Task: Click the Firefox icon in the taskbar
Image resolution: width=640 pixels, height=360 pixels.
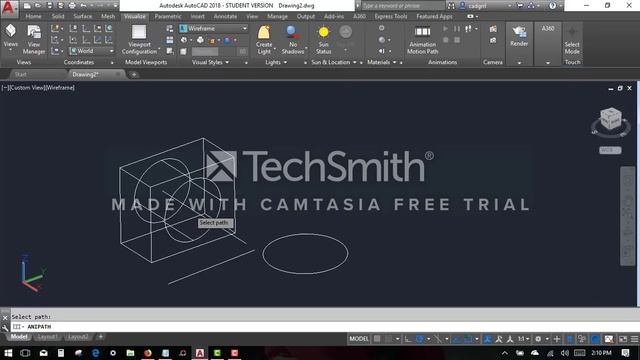Action: pyautogui.click(x=148, y=353)
